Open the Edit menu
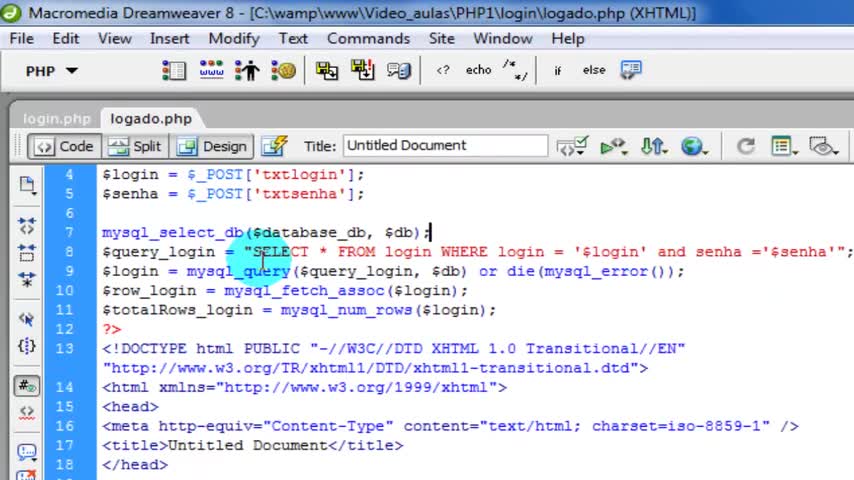 click(65, 39)
